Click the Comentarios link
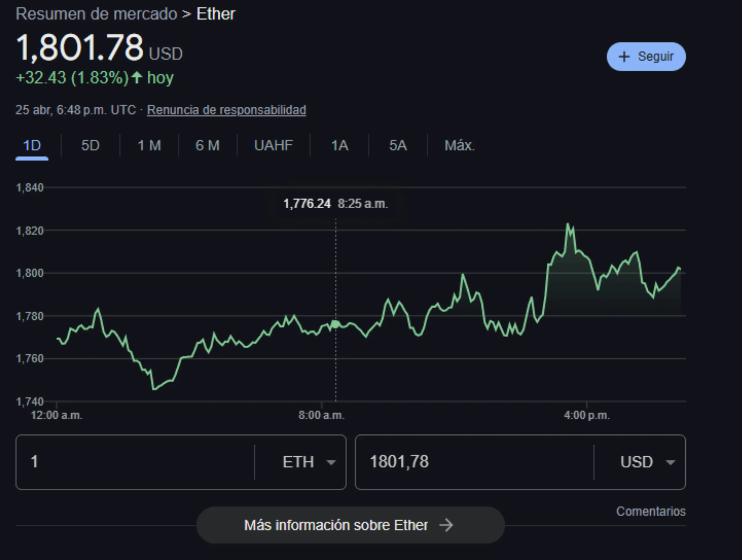This screenshot has height=560, width=742. [x=651, y=511]
